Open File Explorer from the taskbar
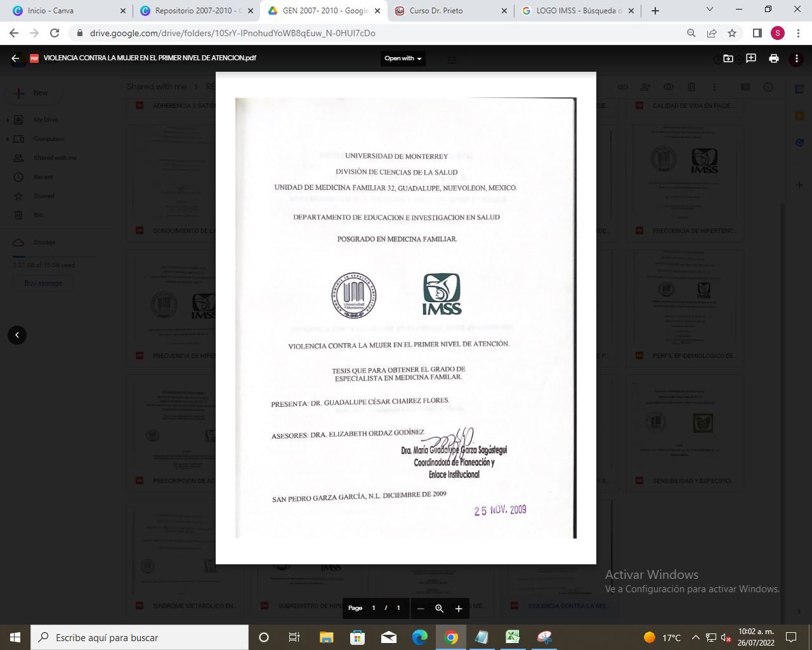The width and height of the screenshot is (812, 650). pyautogui.click(x=326, y=637)
